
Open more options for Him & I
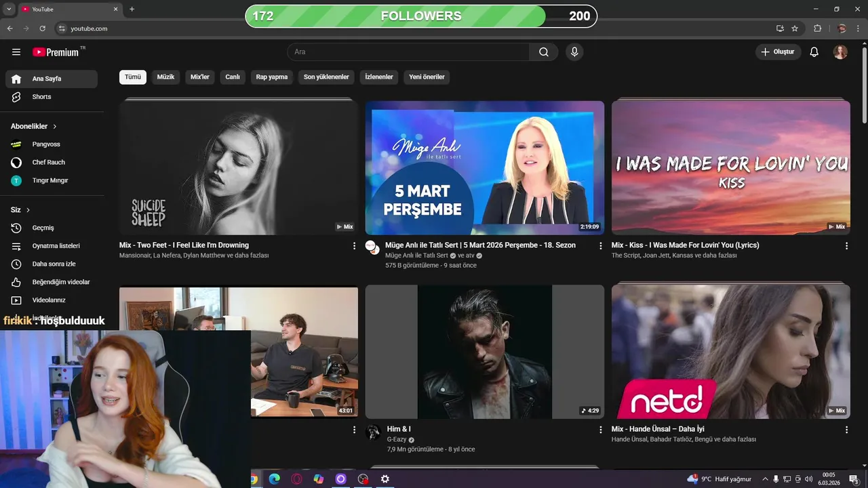point(600,430)
